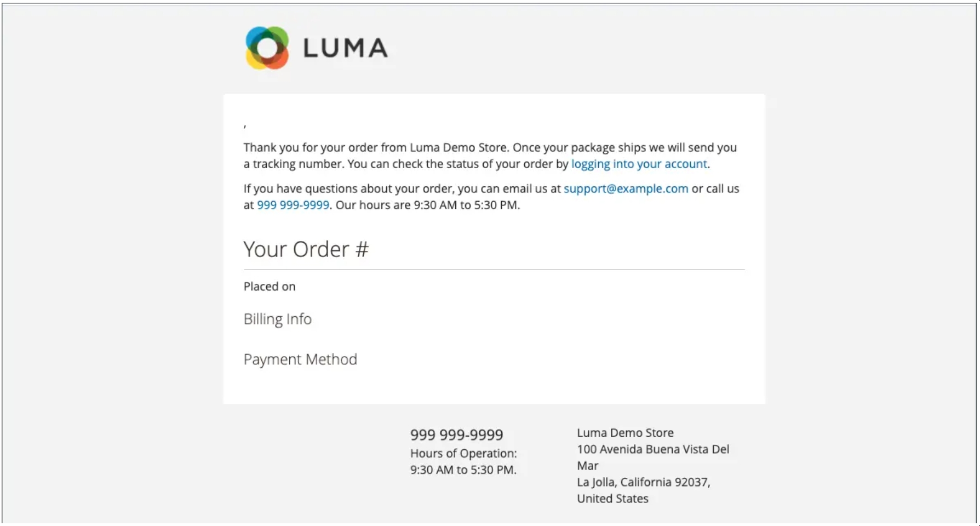Open the 'logging into your account' link
The width and height of the screenshot is (980, 526).
tap(639, 164)
